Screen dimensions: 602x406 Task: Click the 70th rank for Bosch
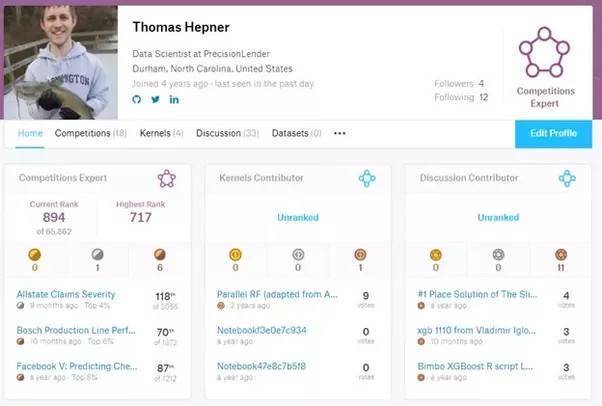click(x=165, y=332)
